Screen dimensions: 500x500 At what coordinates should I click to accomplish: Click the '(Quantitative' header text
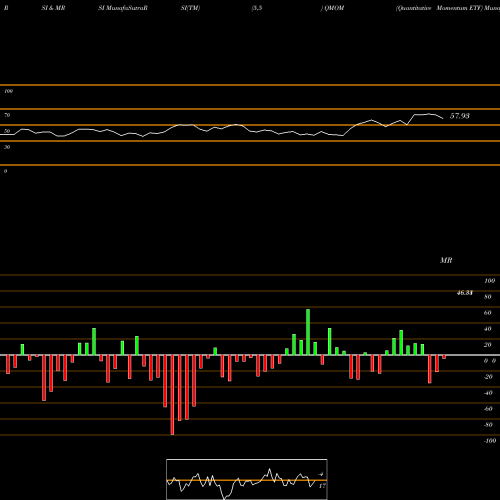pyautogui.click(x=414, y=8)
